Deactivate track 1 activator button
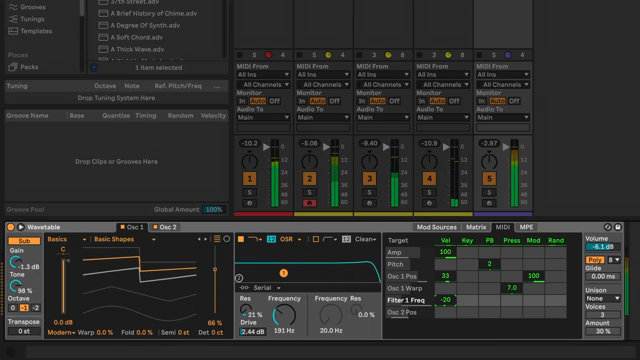Image resolution: width=640 pixels, height=360 pixels. (x=249, y=178)
